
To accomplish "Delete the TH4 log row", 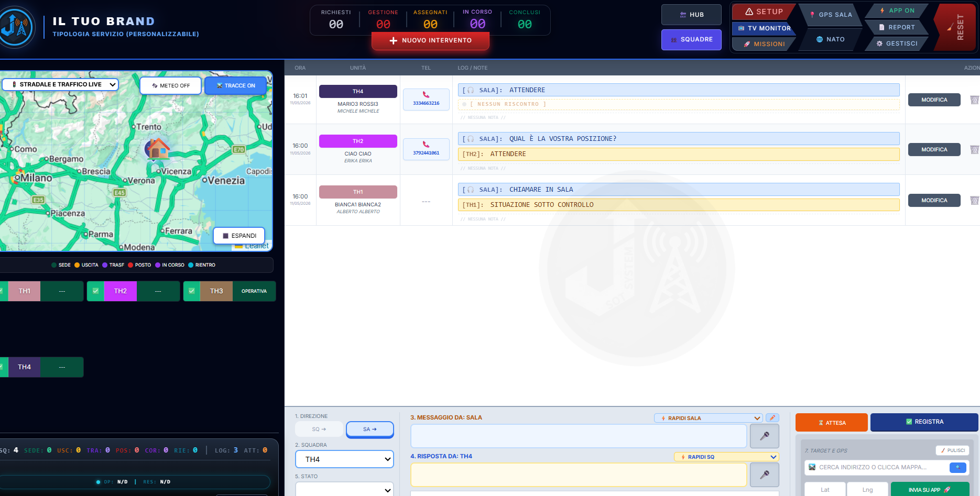I will tap(974, 100).
